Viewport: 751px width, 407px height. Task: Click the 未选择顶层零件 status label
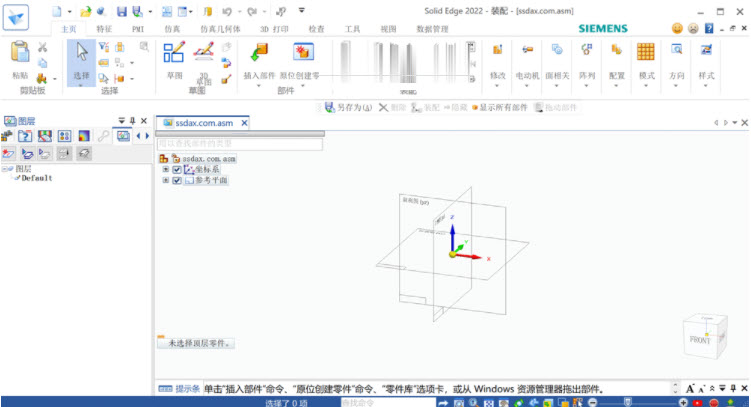198,343
